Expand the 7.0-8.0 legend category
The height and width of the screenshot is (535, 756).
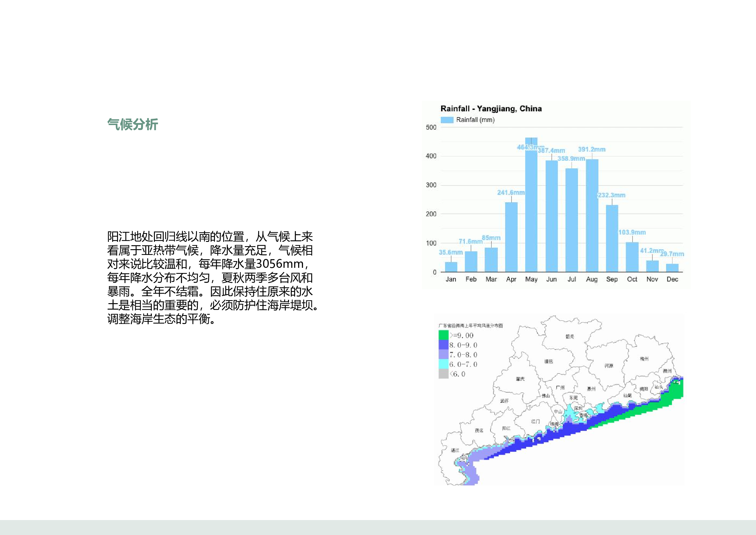(444, 355)
